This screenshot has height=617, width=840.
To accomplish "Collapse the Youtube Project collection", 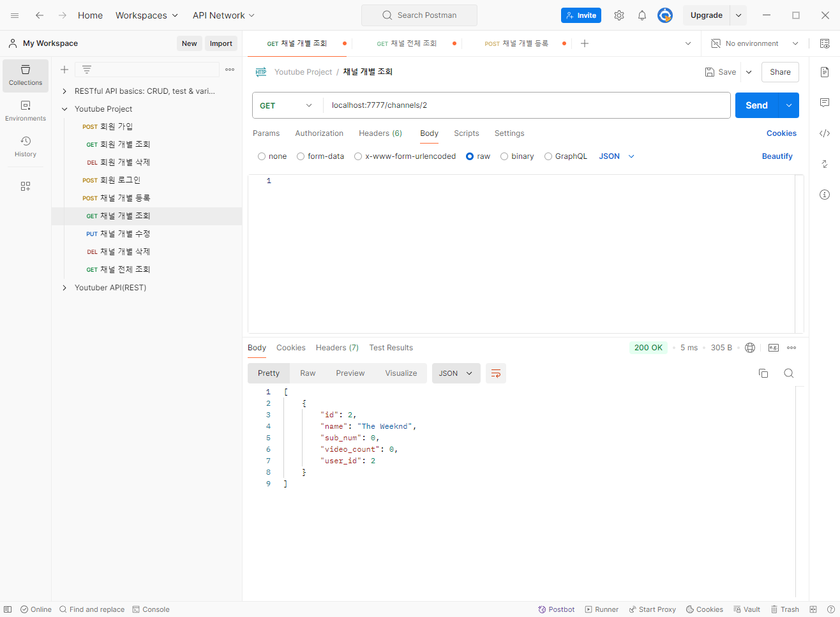I will pos(64,109).
